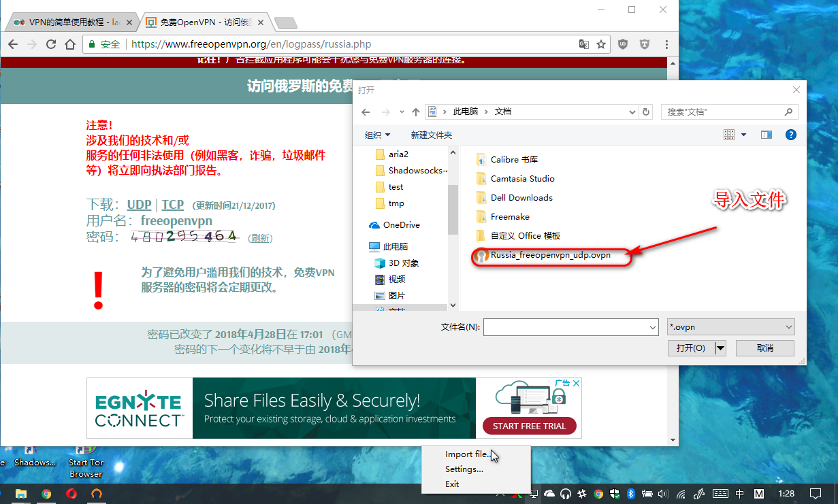Click the OneDrive cloud tray icon
The width and height of the screenshot is (838, 504).
pos(549,494)
